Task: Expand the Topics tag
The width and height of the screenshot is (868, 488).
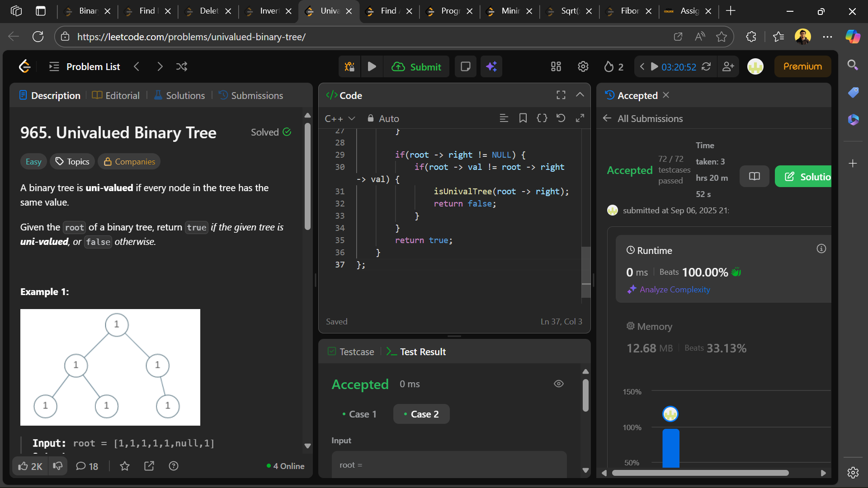Action: tap(72, 162)
